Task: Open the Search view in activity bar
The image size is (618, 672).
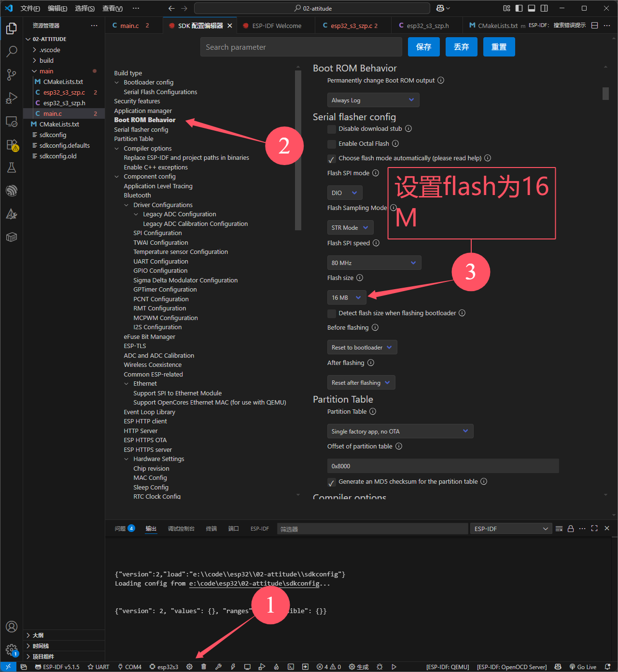Action: tap(12, 51)
